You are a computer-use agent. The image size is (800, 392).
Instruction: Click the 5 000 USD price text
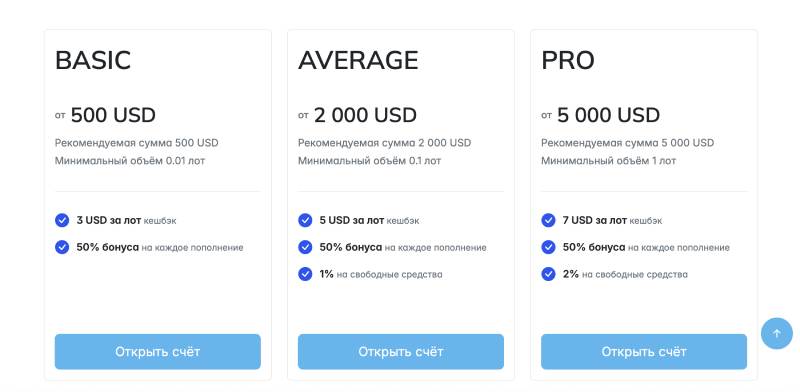609,115
